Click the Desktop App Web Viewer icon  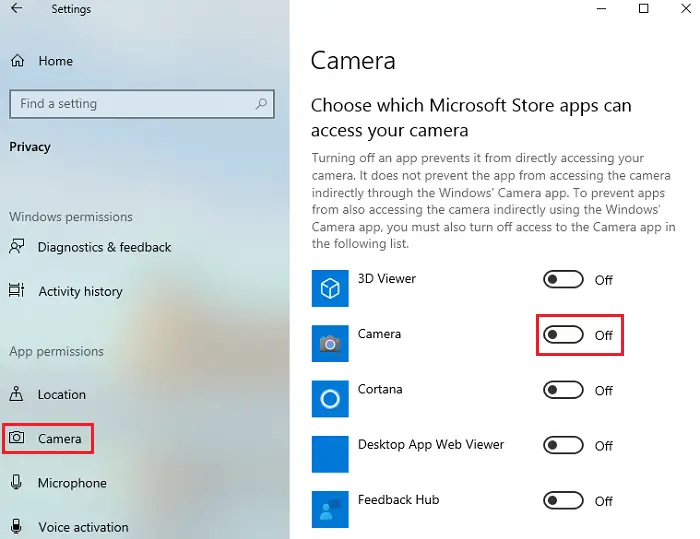(330, 454)
